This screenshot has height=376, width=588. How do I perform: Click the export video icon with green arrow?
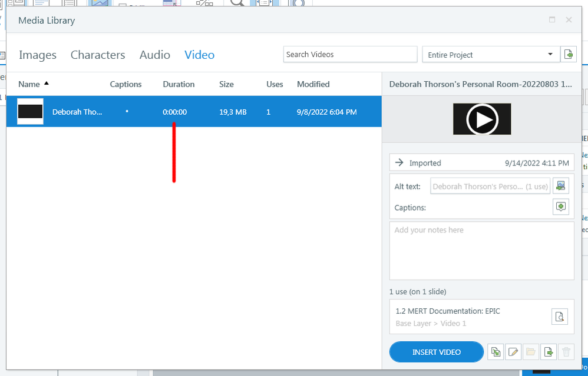(549, 352)
